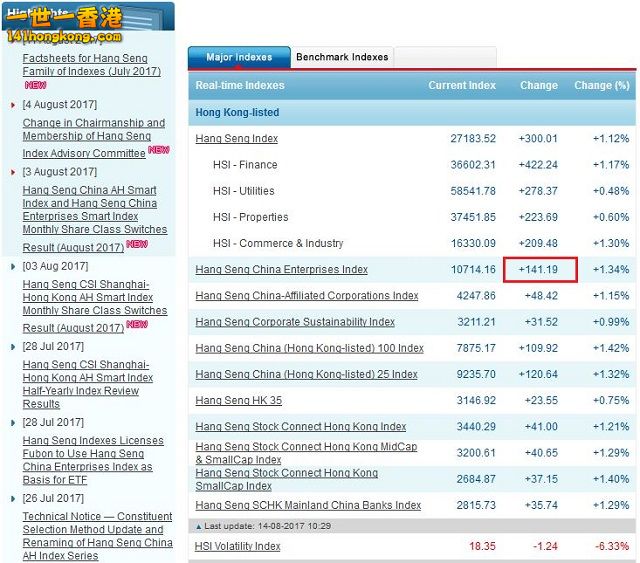Open the Benchmark Indexes tab
The image size is (640, 563).
point(342,57)
